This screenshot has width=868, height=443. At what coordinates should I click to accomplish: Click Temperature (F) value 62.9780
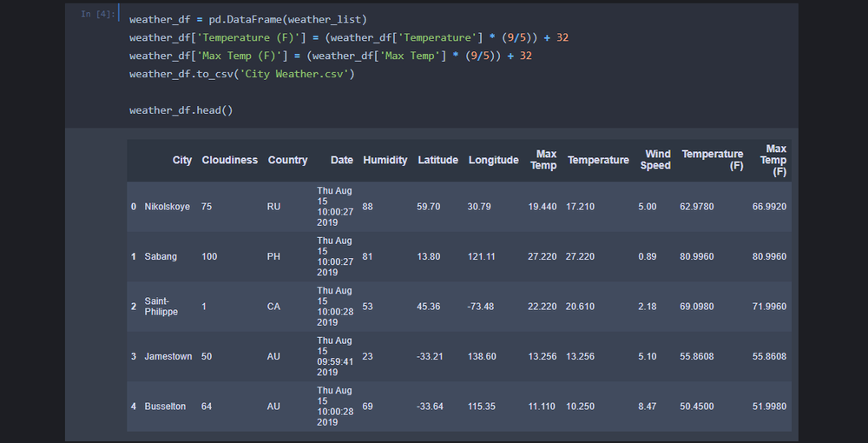[697, 207]
